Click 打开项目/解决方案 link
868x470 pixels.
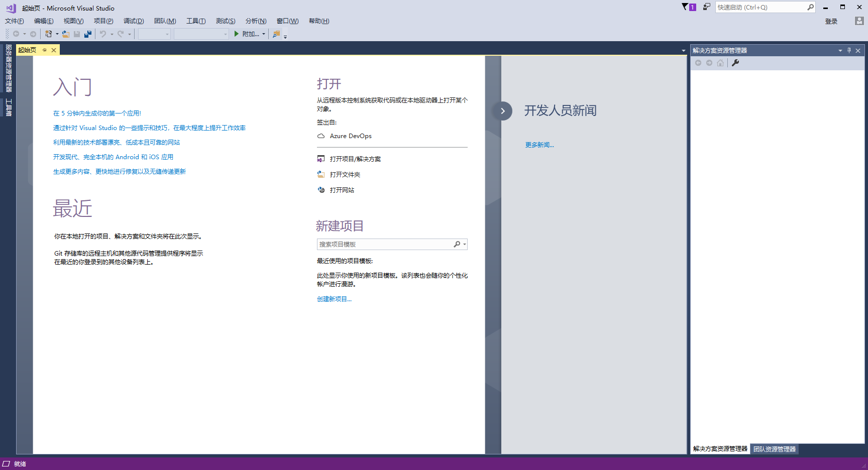355,159
